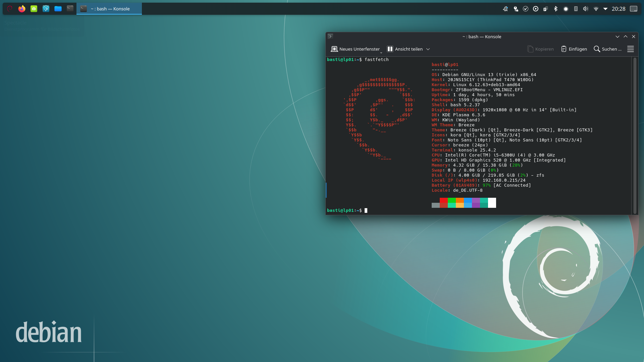Click 'Neues Unterfenster' to open a new tab
Screen dimensions: 644x362
[355, 49]
